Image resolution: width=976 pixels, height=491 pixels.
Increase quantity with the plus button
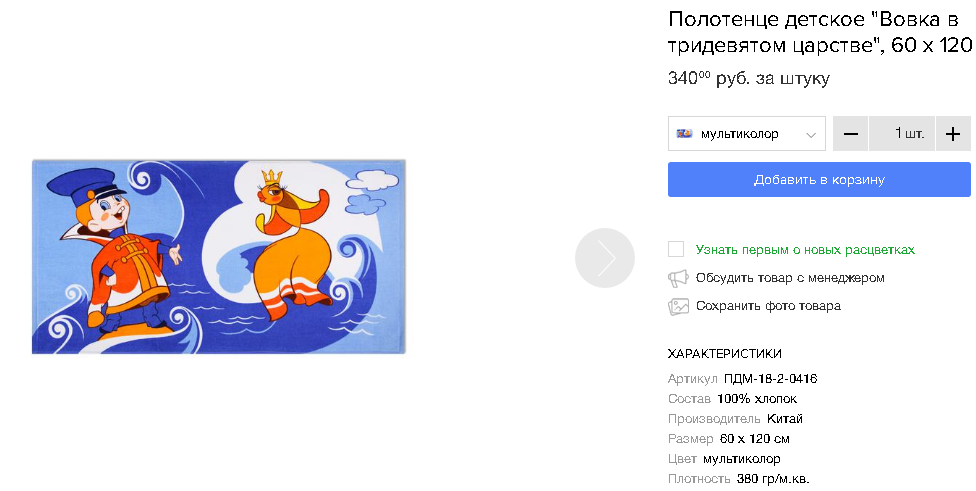click(953, 134)
